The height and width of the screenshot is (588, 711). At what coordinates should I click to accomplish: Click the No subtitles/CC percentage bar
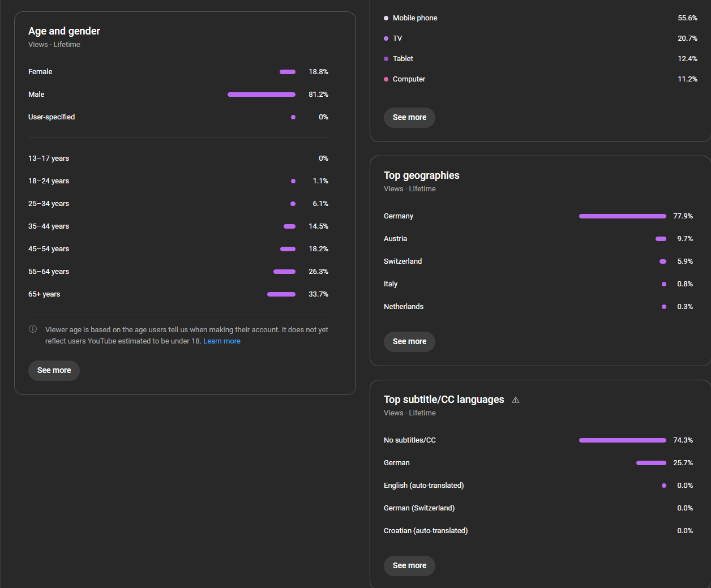coord(623,440)
